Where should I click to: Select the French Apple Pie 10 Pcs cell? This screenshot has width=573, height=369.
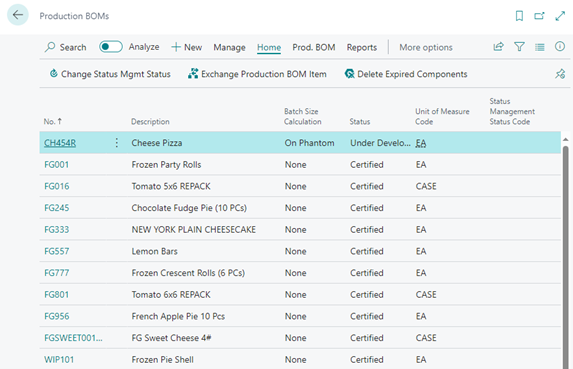(178, 316)
